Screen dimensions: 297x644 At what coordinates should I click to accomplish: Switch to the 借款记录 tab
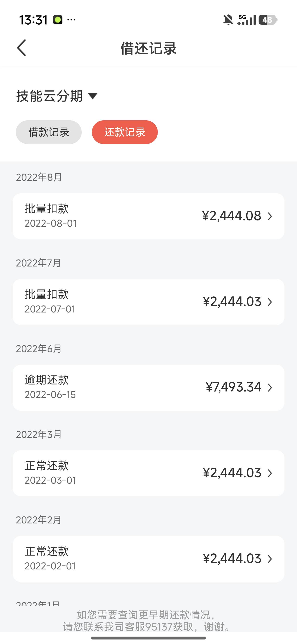49,132
